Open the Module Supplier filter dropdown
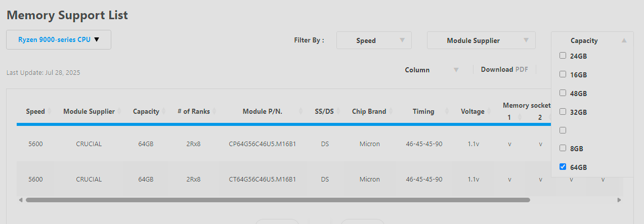The height and width of the screenshot is (224, 644). click(x=481, y=40)
